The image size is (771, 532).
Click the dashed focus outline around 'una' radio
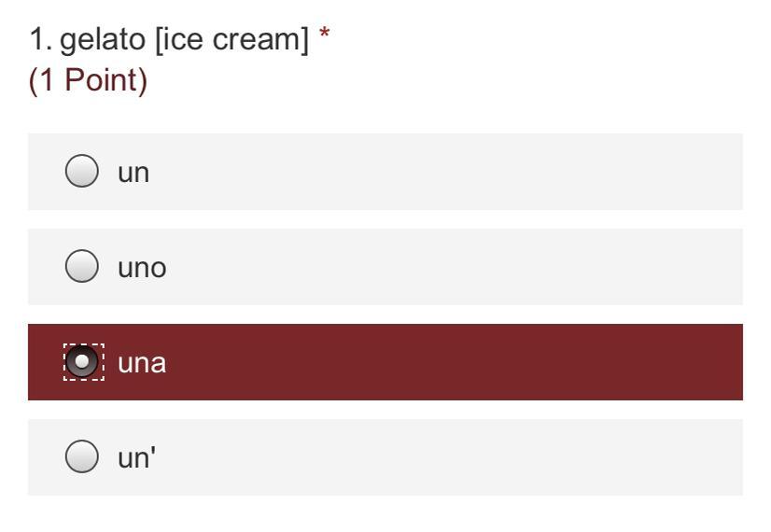coord(84,362)
